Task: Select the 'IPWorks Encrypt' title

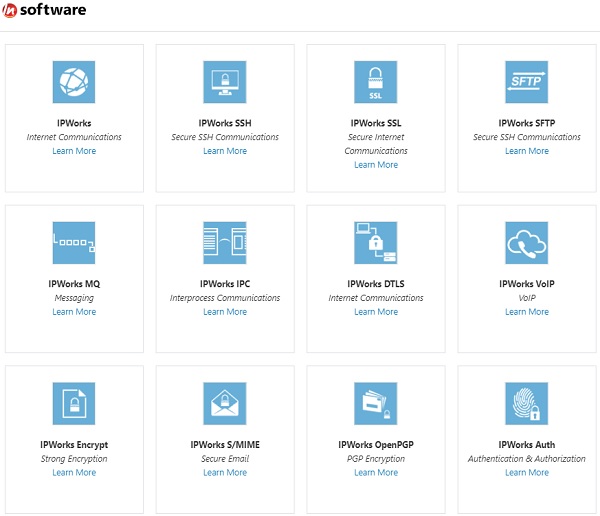Action: pos(74,445)
